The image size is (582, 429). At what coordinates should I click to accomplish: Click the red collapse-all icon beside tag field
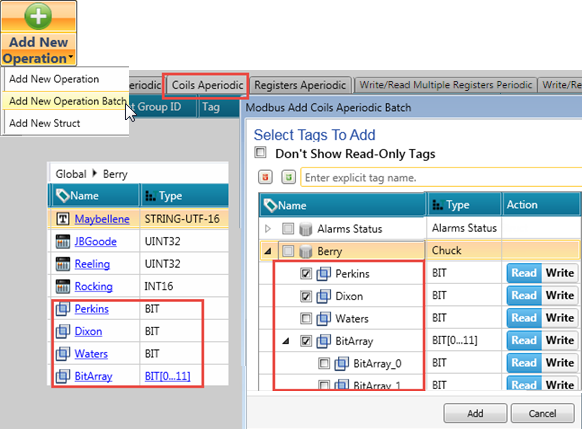tap(265, 177)
